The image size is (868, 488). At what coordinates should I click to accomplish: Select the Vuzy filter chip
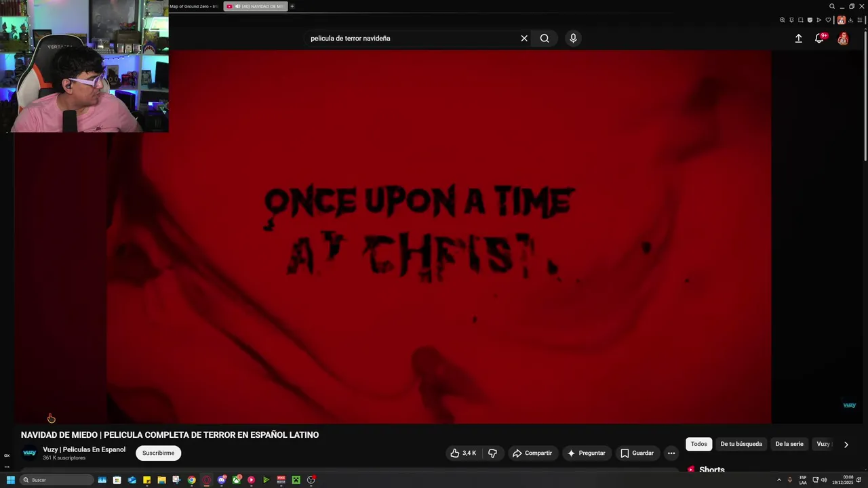pos(823,444)
